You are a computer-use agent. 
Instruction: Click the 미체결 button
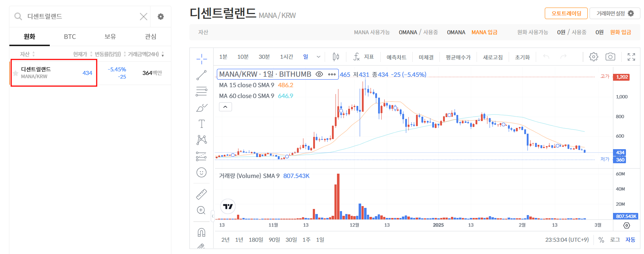coord(426,57)
